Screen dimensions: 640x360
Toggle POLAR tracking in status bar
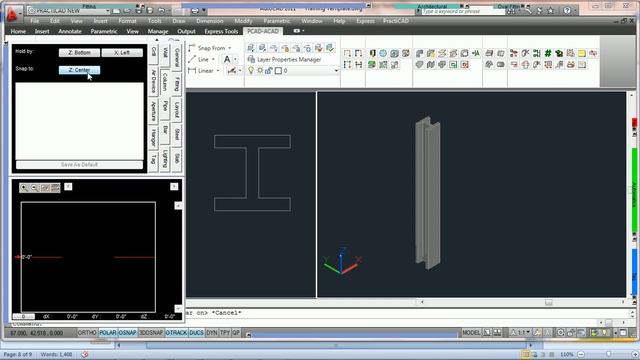click(x=108, y=333)
